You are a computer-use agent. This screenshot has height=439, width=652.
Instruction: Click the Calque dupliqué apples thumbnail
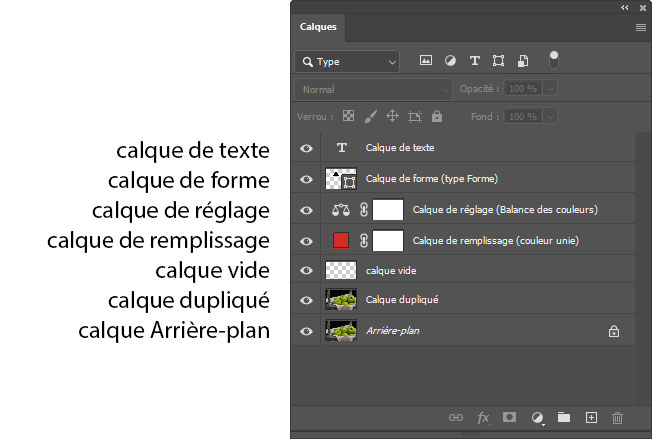[341, 300]
